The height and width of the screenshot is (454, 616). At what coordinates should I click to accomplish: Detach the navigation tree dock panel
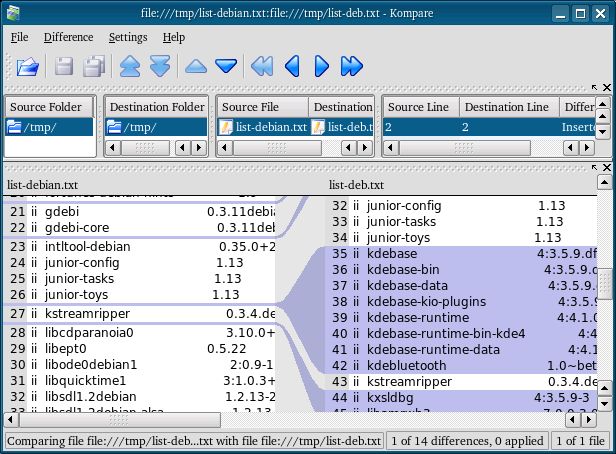coord(594,88)
